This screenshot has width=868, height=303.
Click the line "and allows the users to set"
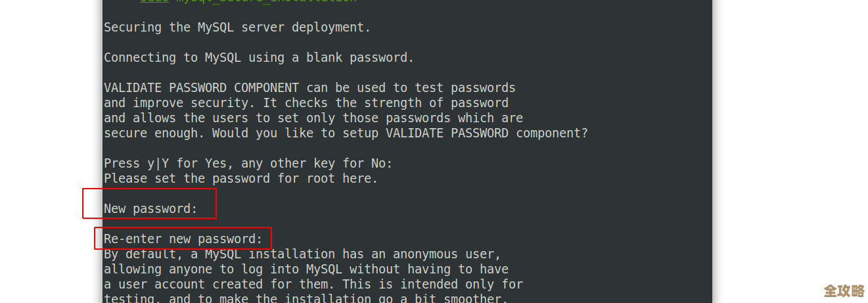[x=313, y=118]
